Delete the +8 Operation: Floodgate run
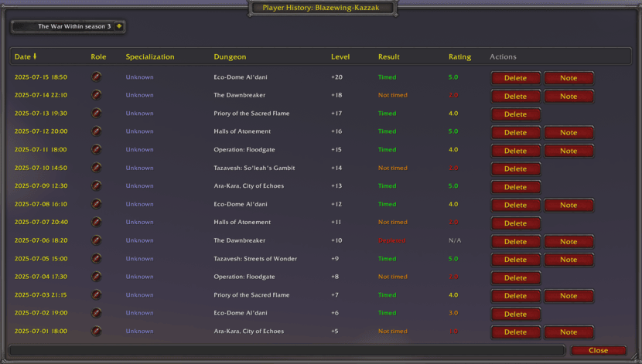This screenshot has width=642, height=364. (x=515, y=277)
